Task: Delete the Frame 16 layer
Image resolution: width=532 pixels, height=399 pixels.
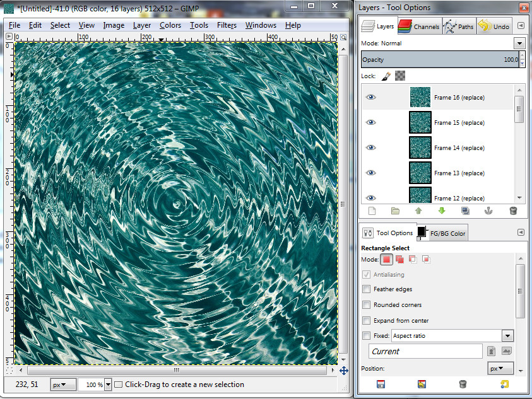Action: 512,211
